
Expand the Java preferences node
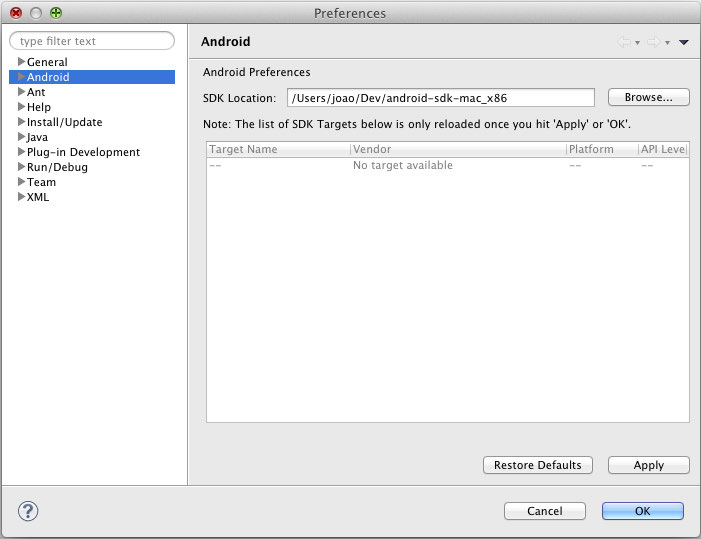[x=21, y=137]
